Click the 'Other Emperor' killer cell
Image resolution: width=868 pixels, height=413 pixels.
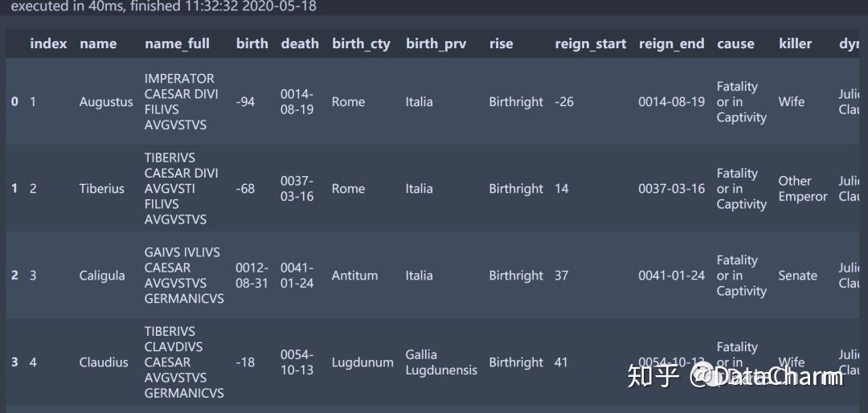802,189
